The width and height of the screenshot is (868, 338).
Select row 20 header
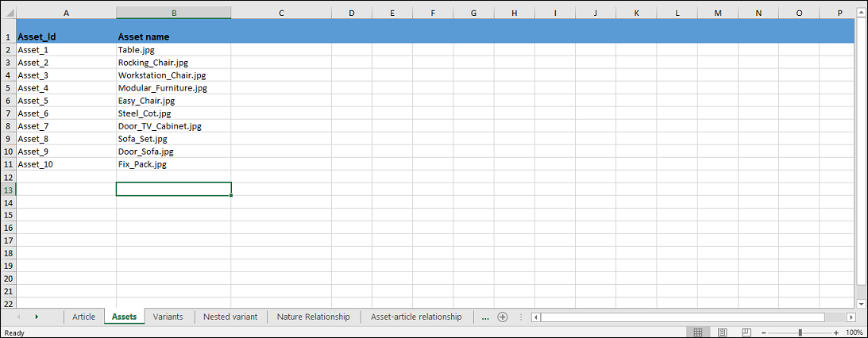coord(8,278)
